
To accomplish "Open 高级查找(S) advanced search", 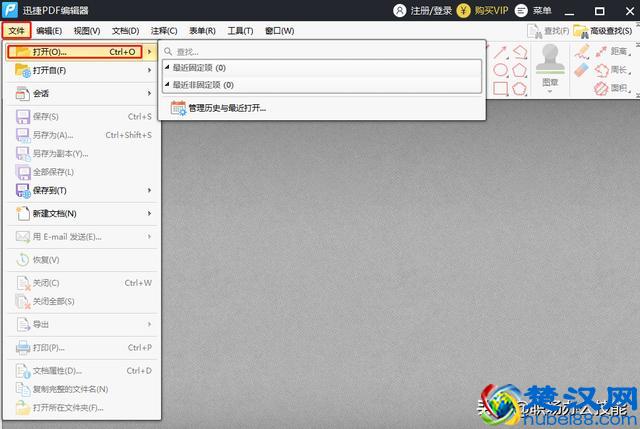I will tap(603, 31).
